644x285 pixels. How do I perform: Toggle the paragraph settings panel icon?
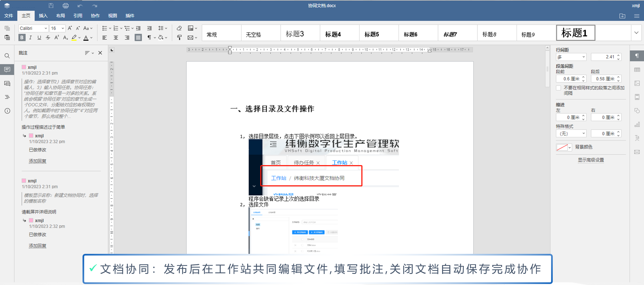click(x=637, y=56)
